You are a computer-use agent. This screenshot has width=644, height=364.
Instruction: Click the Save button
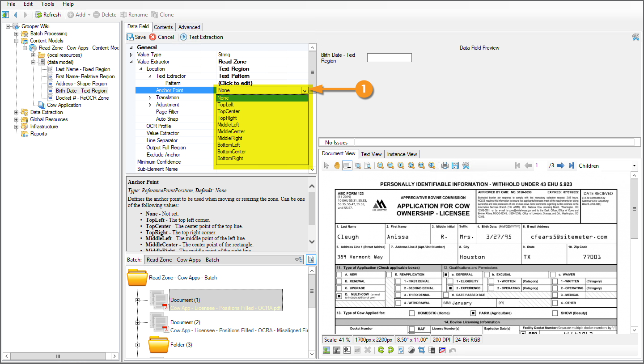point(136,37)
